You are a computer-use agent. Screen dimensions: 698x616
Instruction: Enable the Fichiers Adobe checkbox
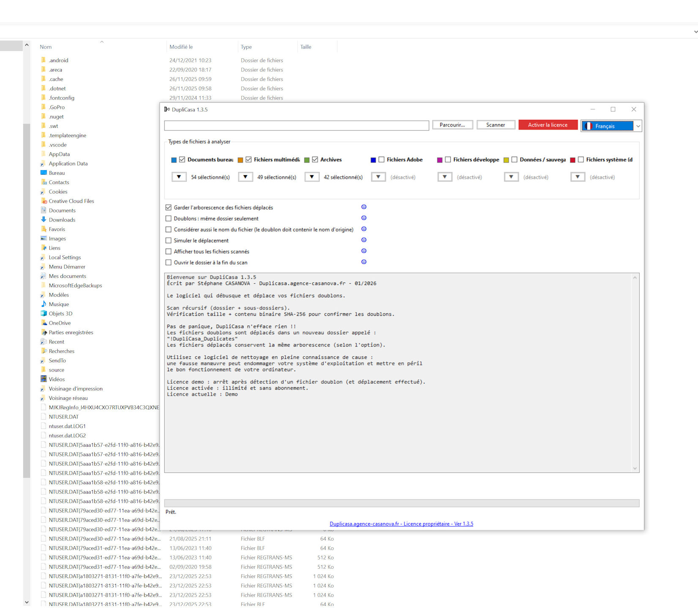pos(382,160)
